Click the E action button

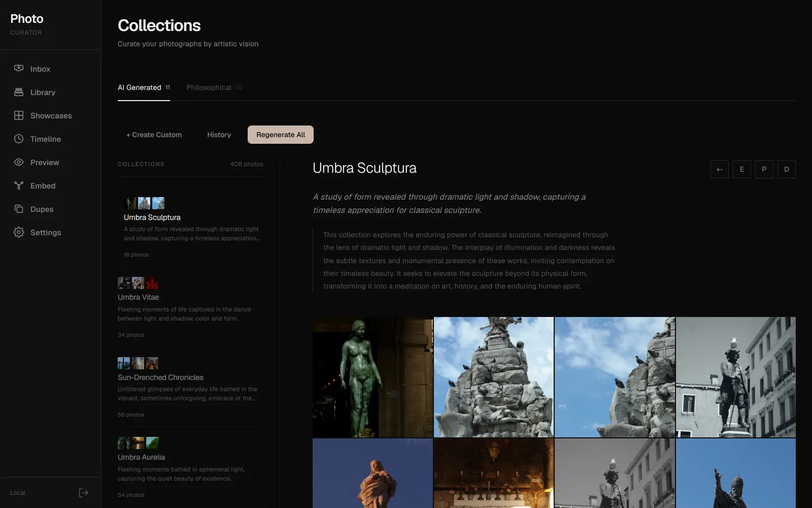[x=742, y=169]
